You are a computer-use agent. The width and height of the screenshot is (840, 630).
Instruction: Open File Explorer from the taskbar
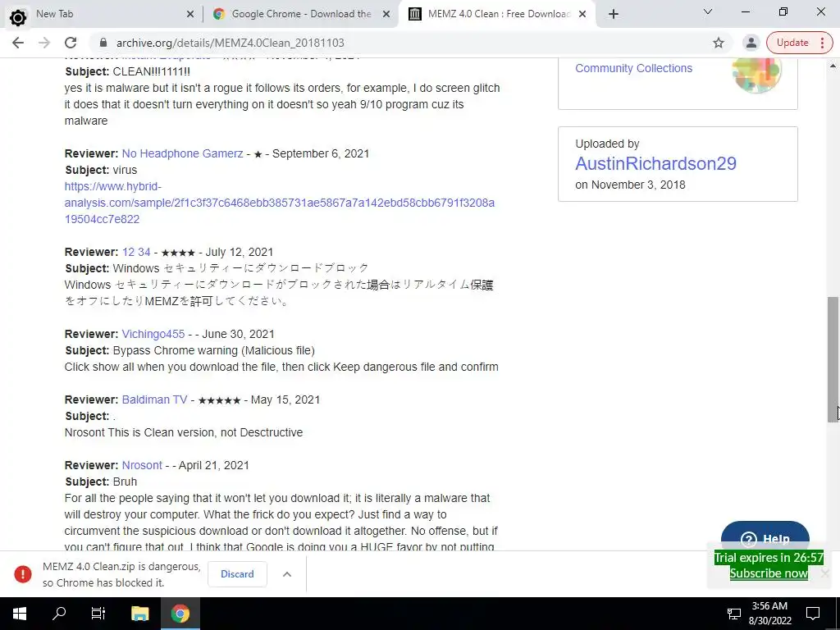pyautogui.click(x=139, y=614)
